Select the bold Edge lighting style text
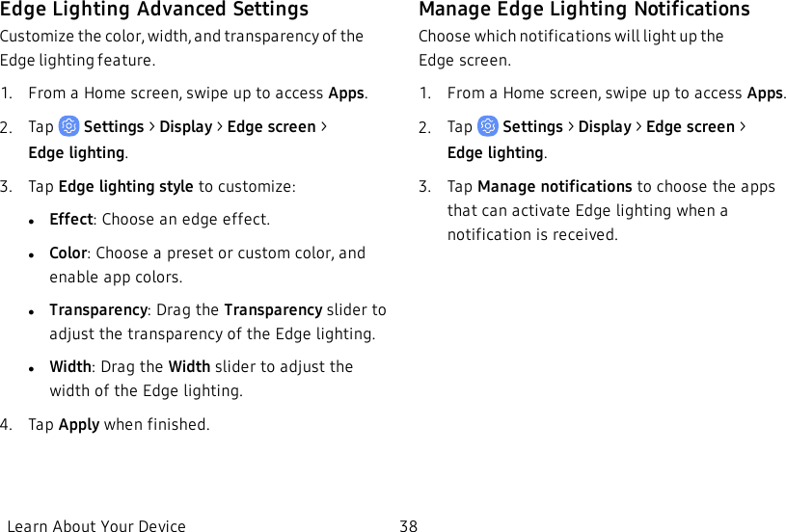Viewport: 786px width, 532px height. (x=125, y=186)
